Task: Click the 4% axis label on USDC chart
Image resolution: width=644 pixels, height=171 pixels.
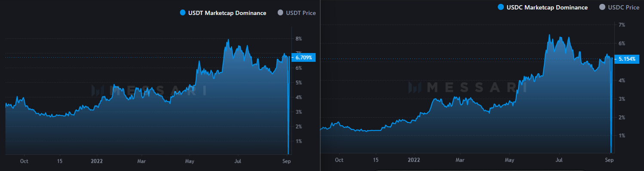Action: coord(622,81)
